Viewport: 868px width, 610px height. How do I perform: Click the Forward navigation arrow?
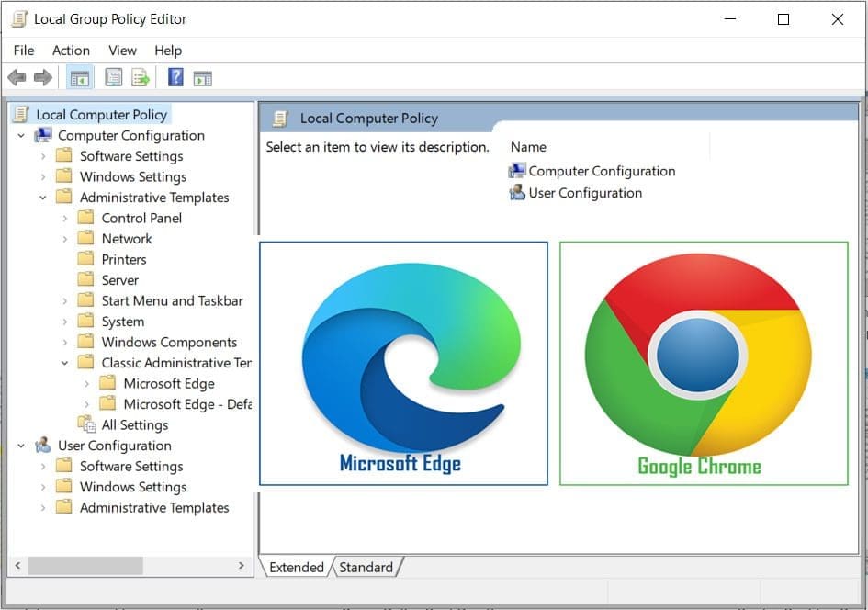click(x=43, y=77)
